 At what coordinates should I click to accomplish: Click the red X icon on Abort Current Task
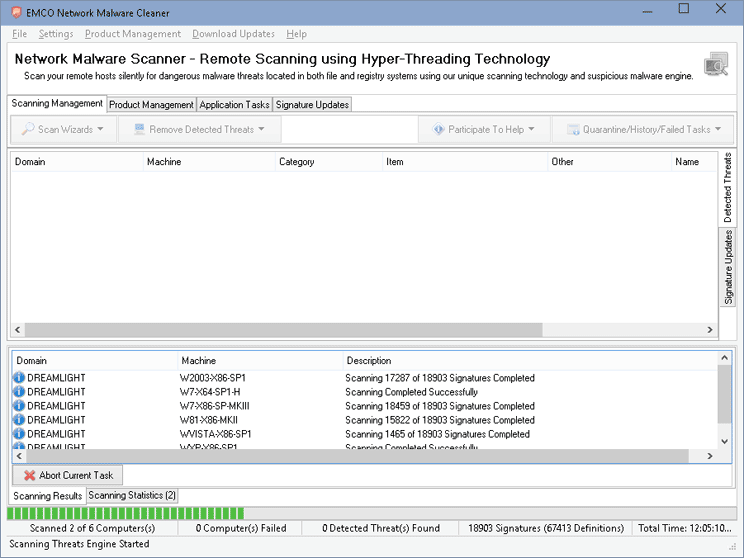29,475
